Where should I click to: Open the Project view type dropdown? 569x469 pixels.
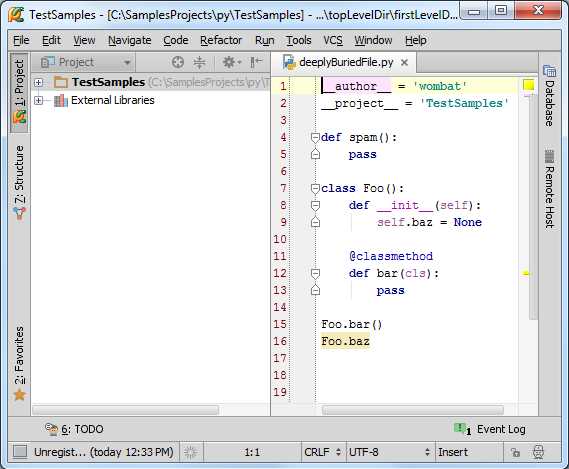pos(85,62)
